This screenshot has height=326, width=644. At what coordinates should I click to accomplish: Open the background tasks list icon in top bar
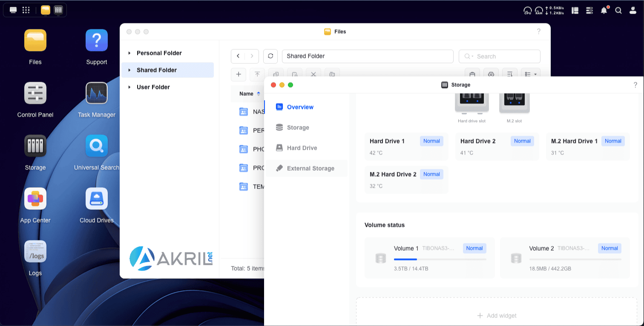[x=589, y=10]
